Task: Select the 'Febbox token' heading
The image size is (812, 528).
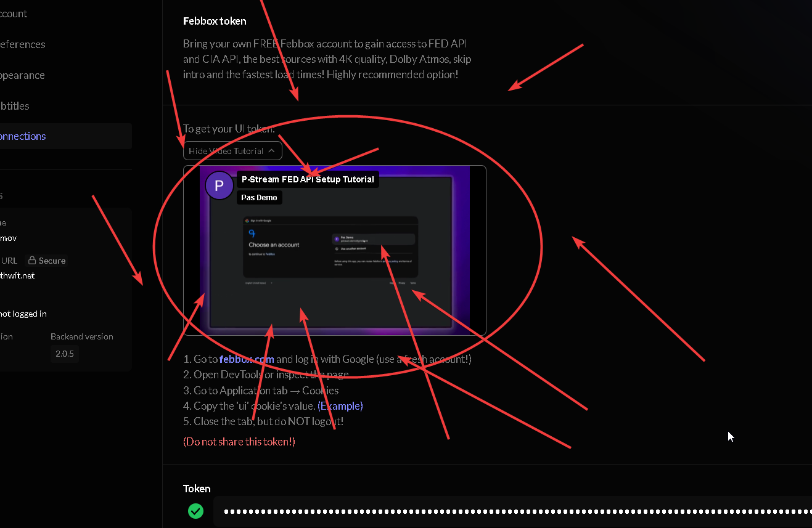Action: click(215, 21)
